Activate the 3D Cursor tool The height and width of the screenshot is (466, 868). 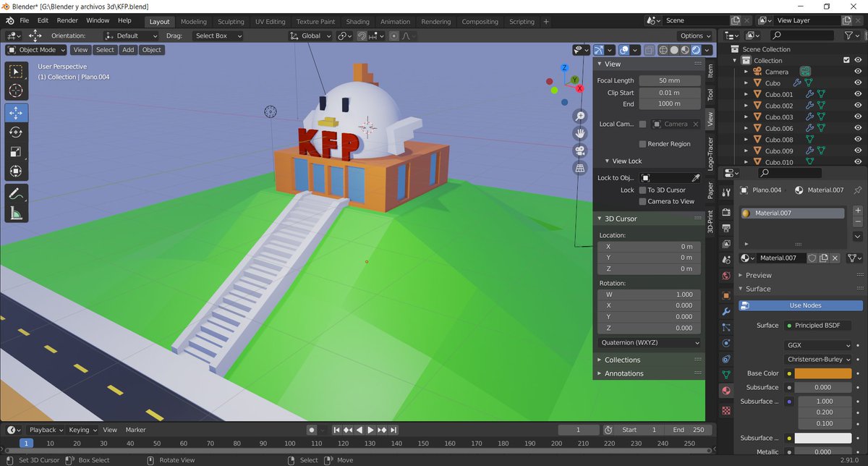tap(17, 90)
